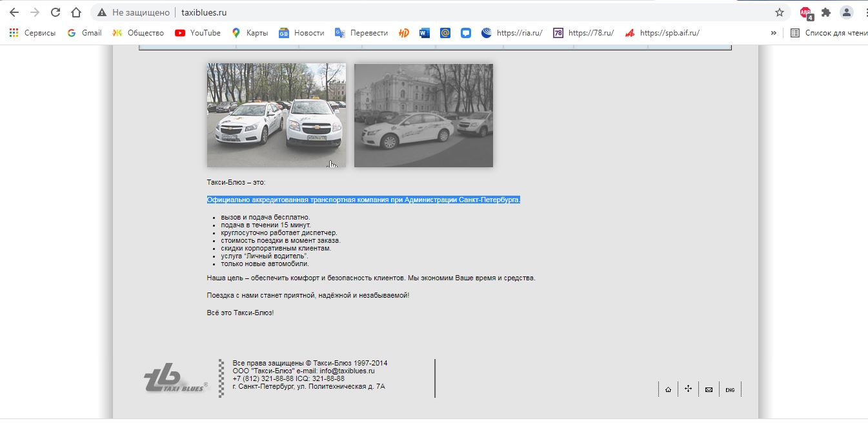Click the 'Всё это Такси-Блюз!' line
This screenshot has width=868, height=423.
click(x=240, y=313)
